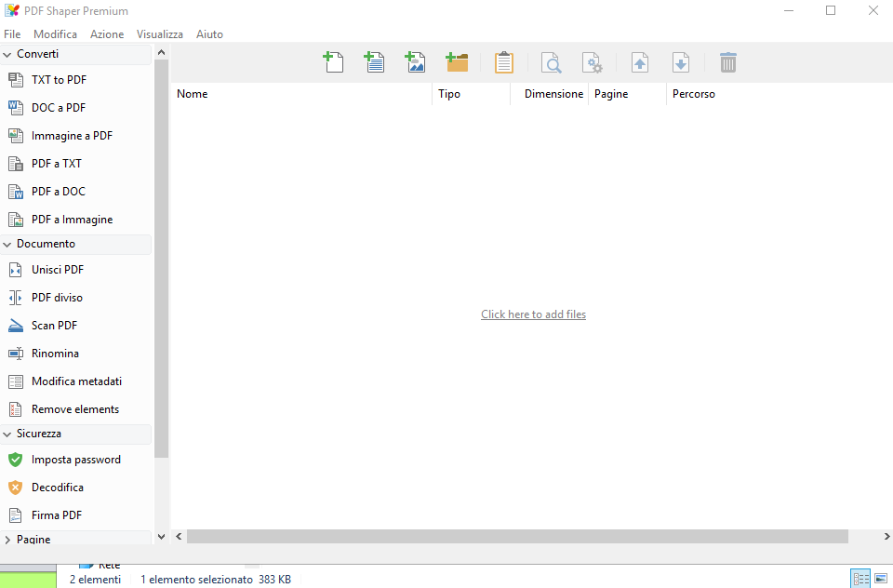893x588 pixels.
Task: Select the Immagine a PDF icon
Action: [x=16, y=136]
